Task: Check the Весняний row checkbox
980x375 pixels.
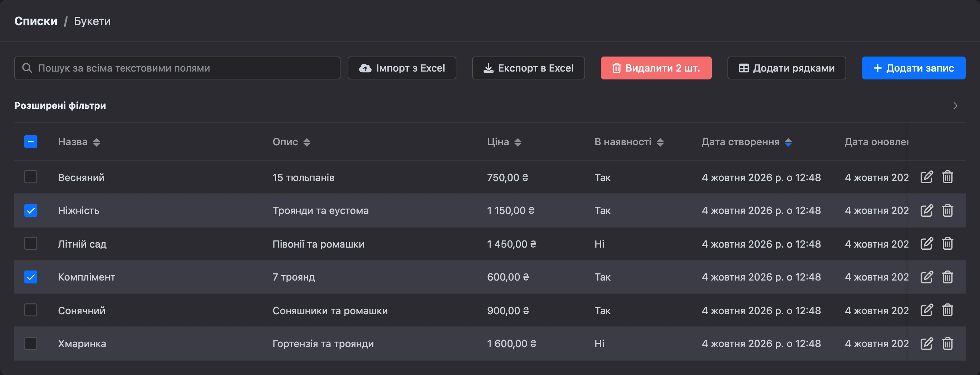Action: [31, 177]
